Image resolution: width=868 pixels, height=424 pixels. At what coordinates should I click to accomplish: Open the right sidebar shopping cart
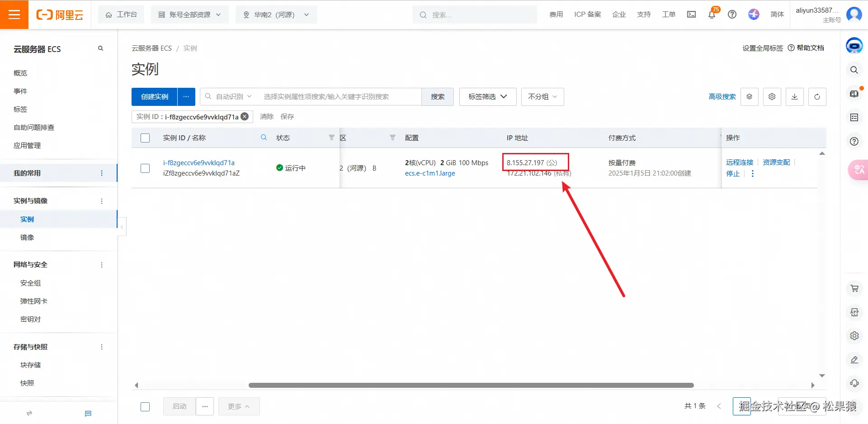854,288
